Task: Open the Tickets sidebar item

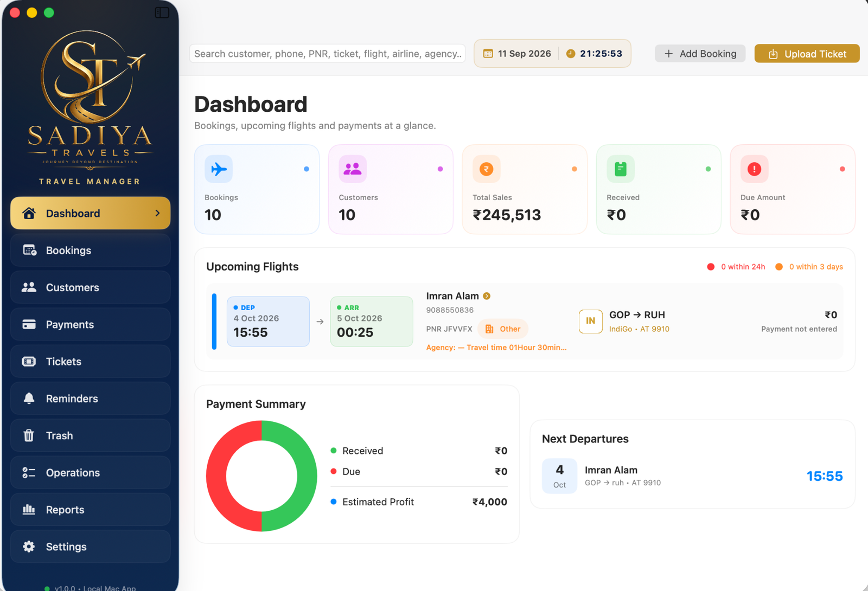Action: coord(90,361)
